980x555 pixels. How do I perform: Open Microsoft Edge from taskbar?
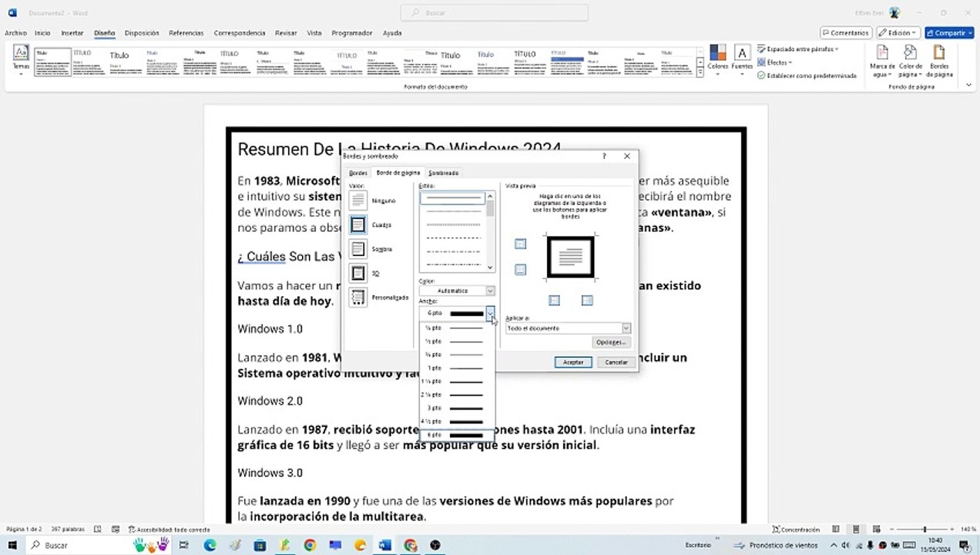coord(210,545)
